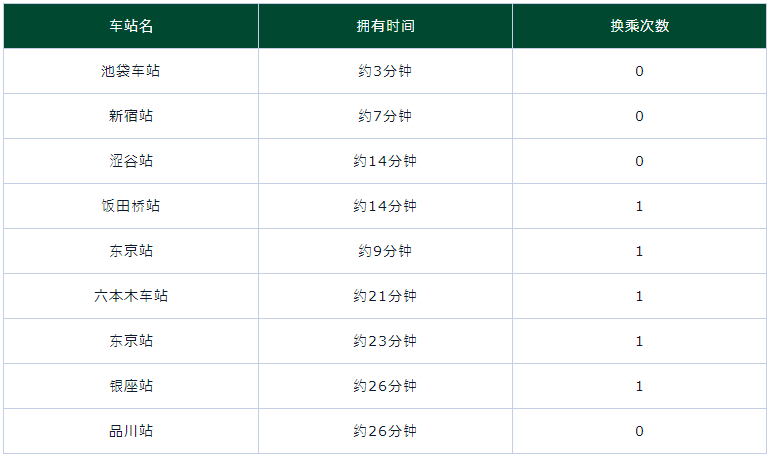Screen dimensions: 770x457
Task: Select the 六本木车站 cell
Action: coord(131,296)
